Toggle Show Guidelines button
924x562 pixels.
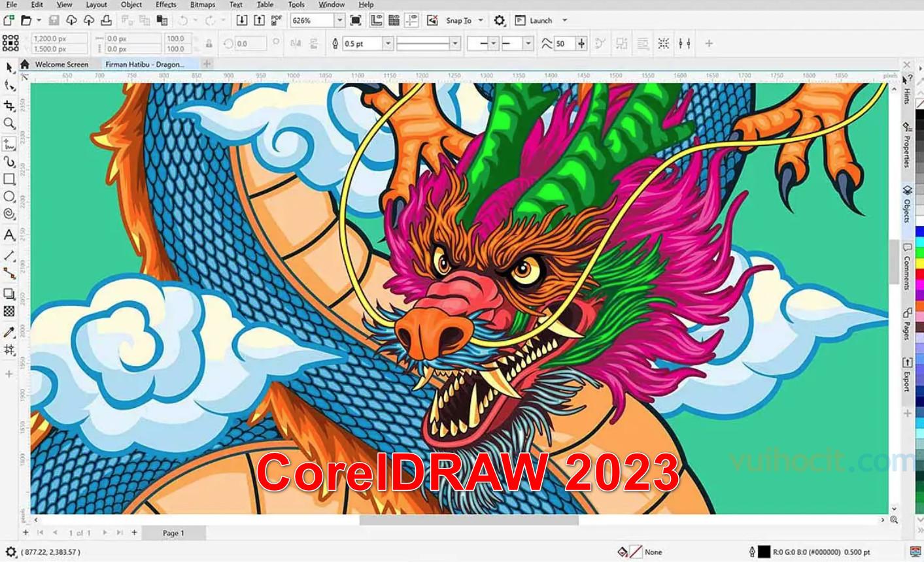(x=412, y=20)
